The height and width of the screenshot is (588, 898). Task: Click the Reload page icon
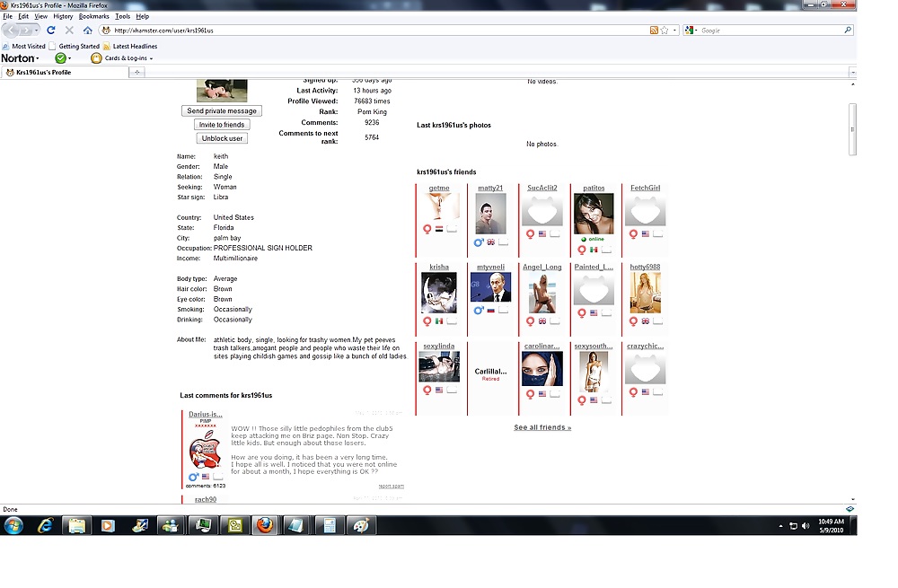click(51, 31)
